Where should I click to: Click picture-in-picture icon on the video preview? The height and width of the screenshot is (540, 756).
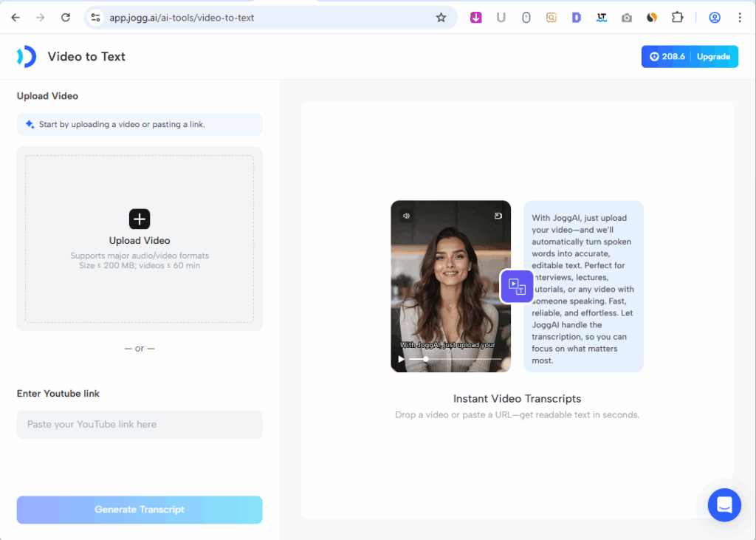click(498, 216)
